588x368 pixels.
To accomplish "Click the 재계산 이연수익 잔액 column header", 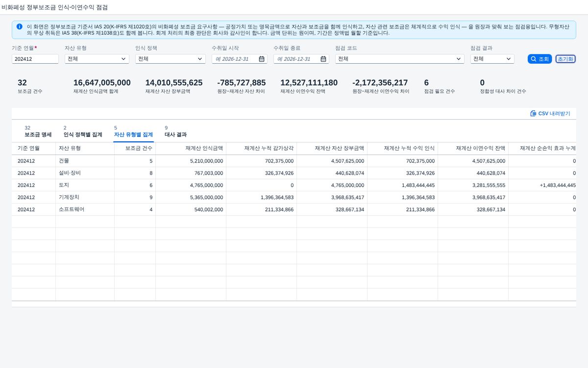I will 473,148.
